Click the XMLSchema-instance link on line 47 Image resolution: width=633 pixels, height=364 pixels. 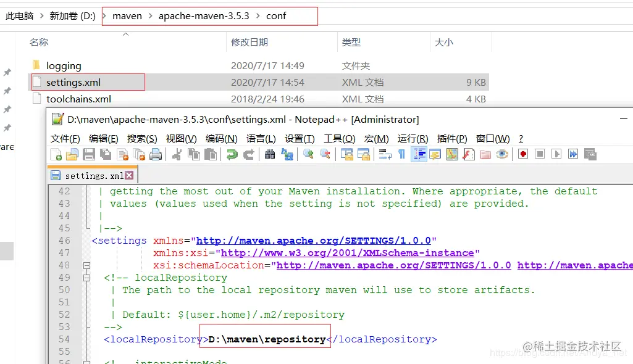(347, 253)
